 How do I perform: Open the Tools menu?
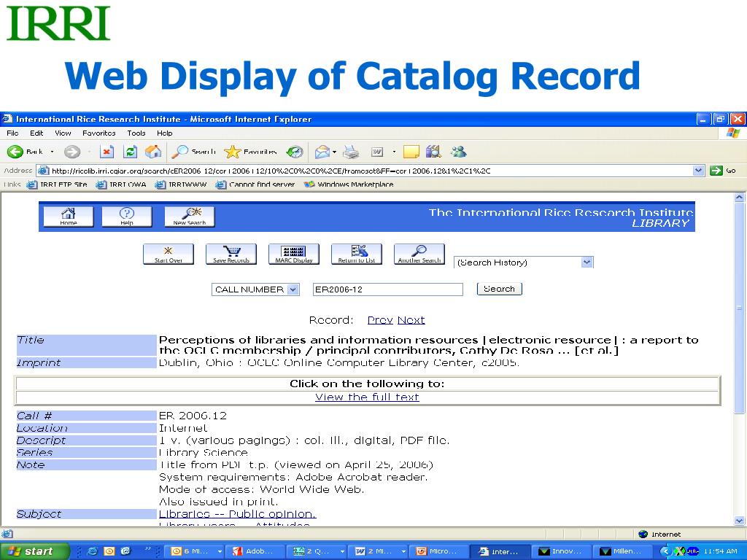pos(136,133)
